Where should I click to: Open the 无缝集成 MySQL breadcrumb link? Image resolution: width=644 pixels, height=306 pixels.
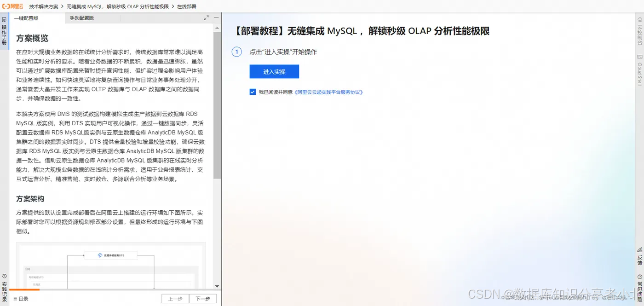coord(119,6)
